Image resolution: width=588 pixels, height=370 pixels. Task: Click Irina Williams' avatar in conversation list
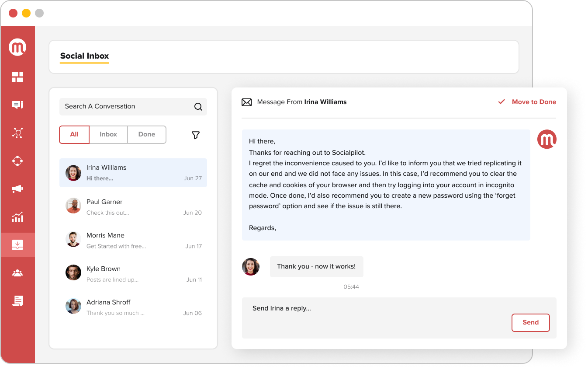[x=73, y=173]
